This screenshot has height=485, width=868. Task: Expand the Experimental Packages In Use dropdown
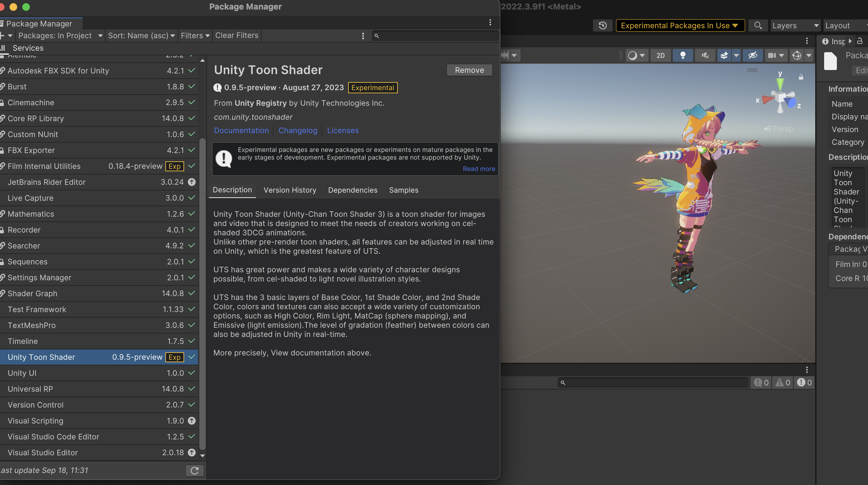680,26
